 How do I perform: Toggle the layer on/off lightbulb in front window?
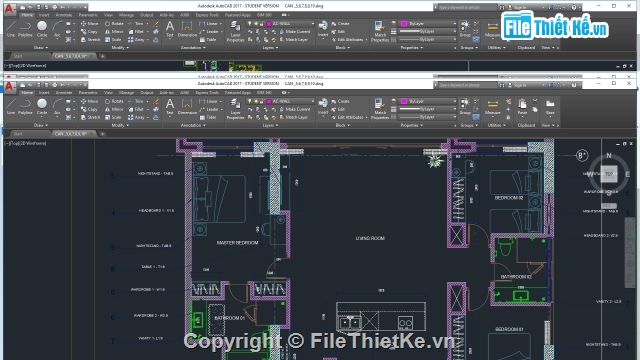(x=249, y=101)
